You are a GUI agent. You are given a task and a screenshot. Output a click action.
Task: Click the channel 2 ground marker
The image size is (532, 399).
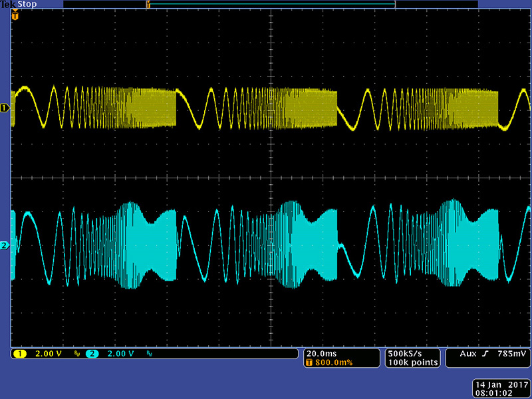click(5, 246)
